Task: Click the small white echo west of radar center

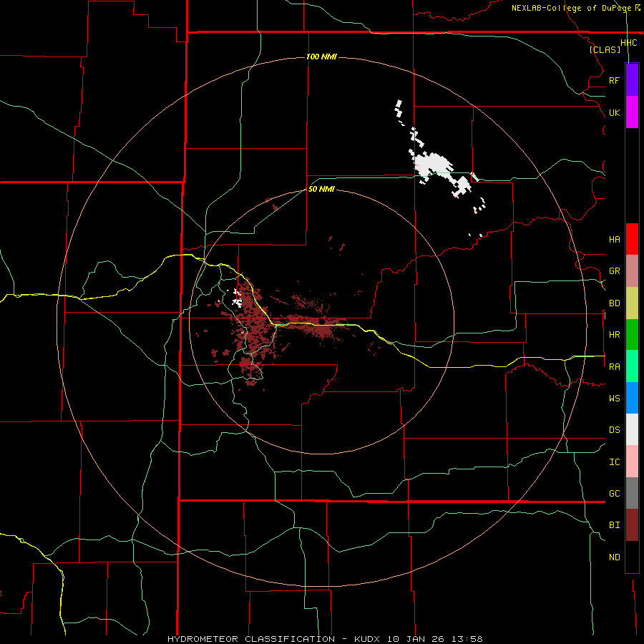Action: (x=237, y=298)
